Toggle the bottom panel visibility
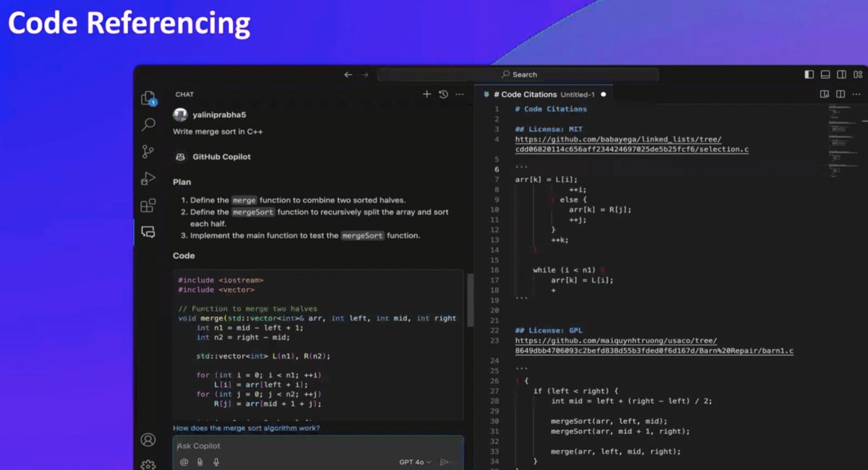868x470 pixels. [x=825, y=74]
